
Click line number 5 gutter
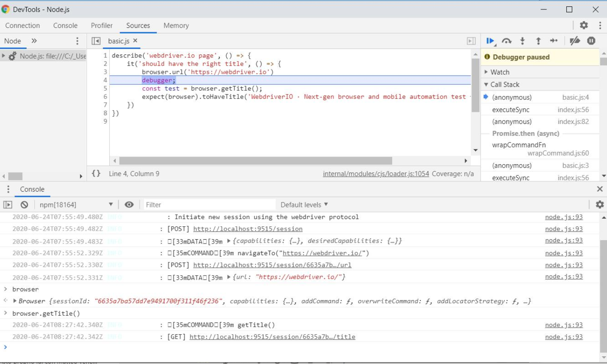click(105, 88)
